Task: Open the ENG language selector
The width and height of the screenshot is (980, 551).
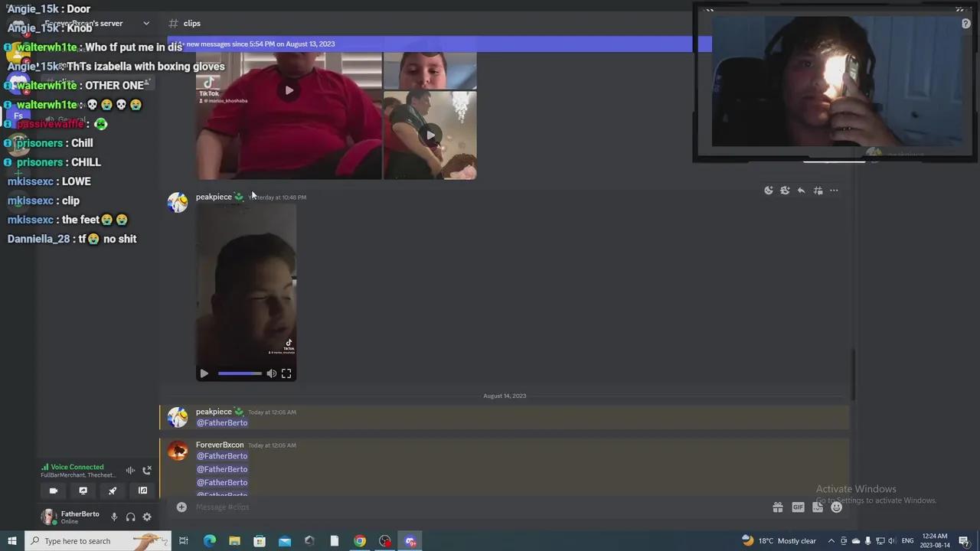Action: [907, 541]
